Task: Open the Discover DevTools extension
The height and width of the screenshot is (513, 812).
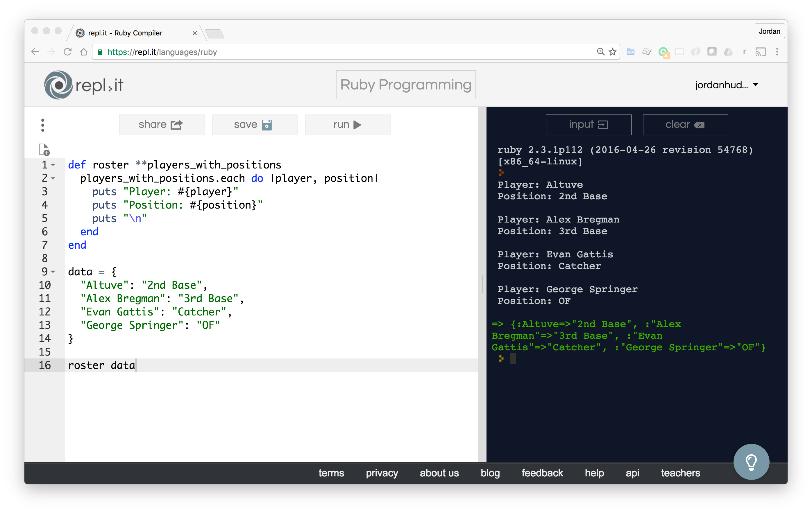Action: (679, 52)
